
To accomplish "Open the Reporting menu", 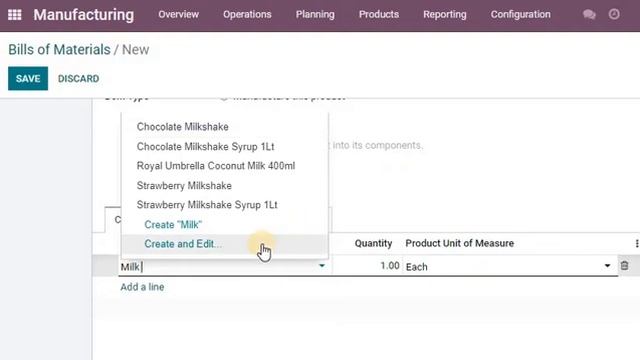I will tap(444, 14).
